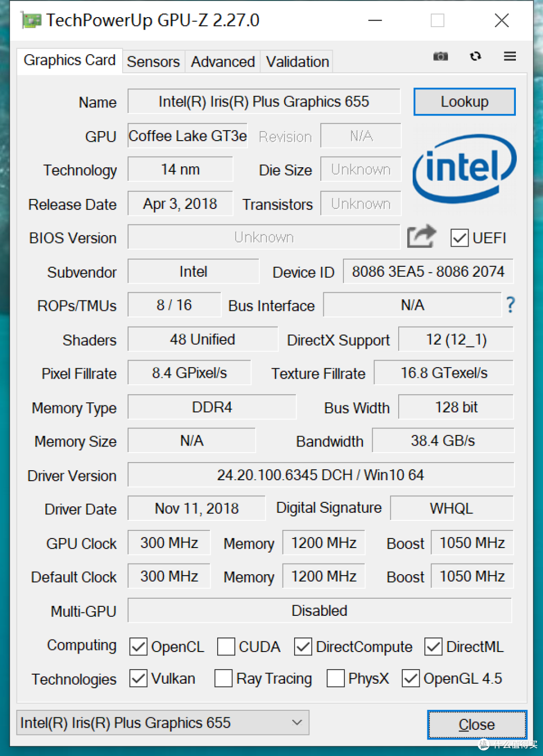Click the Shaders value 48 Unified
Image resolution: width=543 pixels, height=756 pixels.
pyautogui.click(x=203, y=339)
